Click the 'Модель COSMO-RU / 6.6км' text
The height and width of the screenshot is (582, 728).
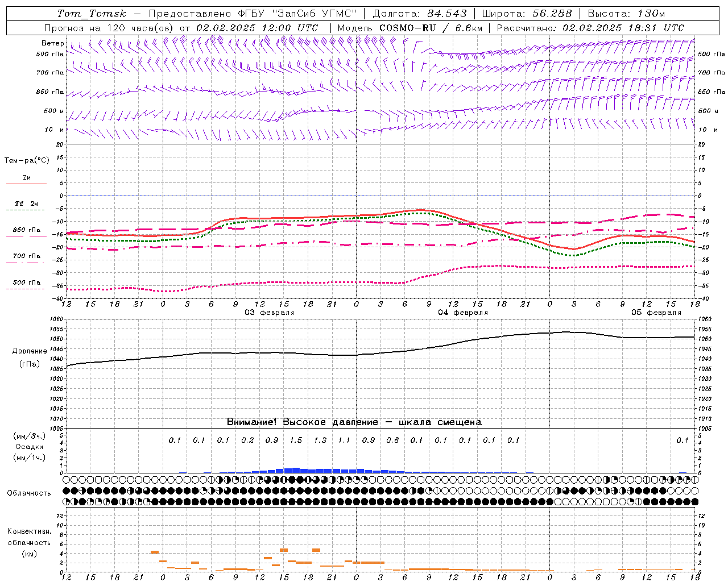(410, 28)
